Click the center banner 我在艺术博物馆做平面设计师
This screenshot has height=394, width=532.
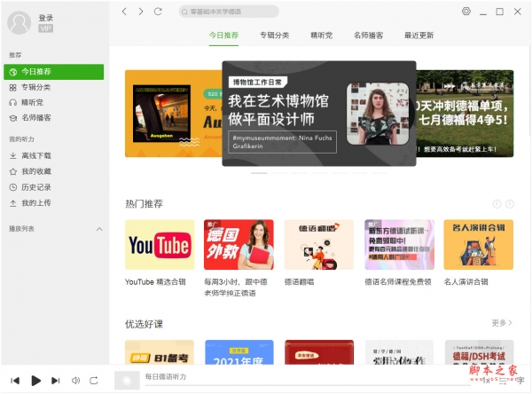pyautogui.click(x=319, y=114)
